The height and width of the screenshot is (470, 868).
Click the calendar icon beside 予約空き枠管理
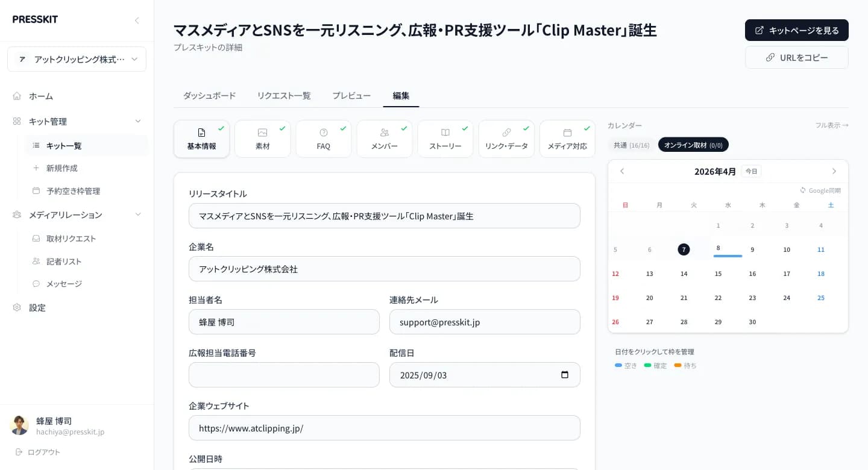point(36,191)
